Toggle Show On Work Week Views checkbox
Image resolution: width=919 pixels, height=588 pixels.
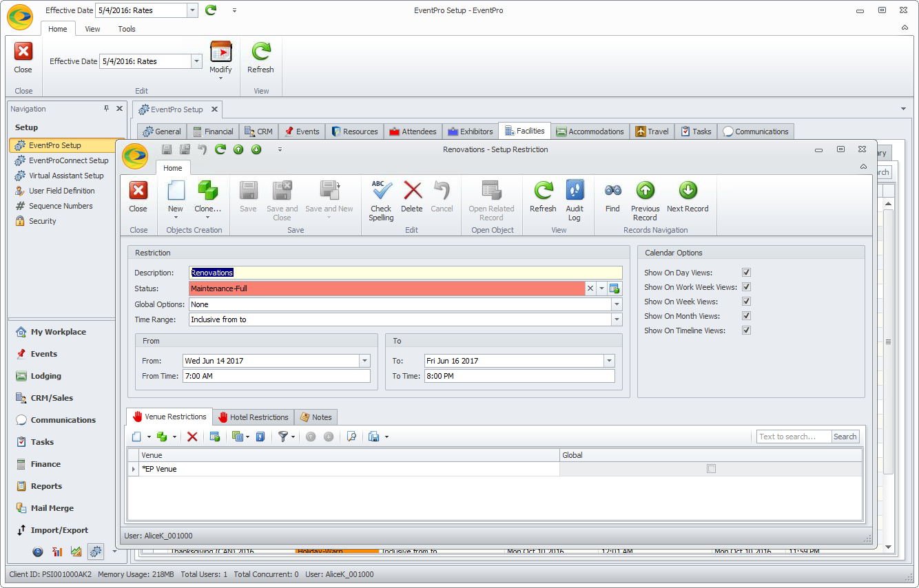tap(746, 287)
